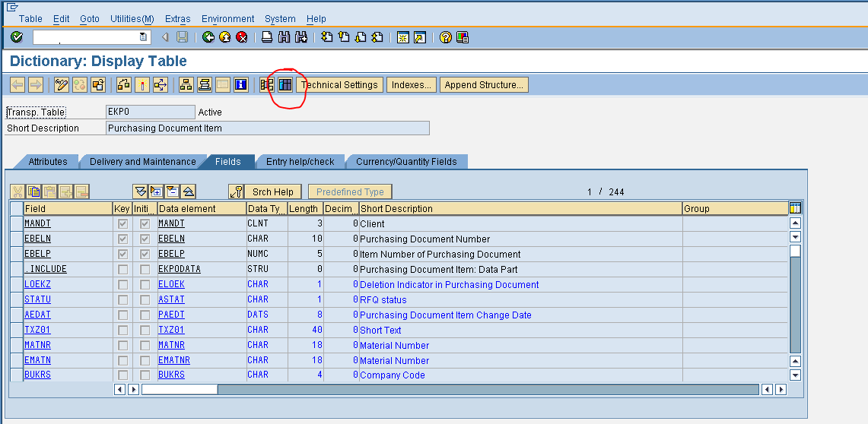Image resolution: width=868 pixels, height=424 pixels.
Task: Click the Append Structure... button
Action: [x=484, y=84]
